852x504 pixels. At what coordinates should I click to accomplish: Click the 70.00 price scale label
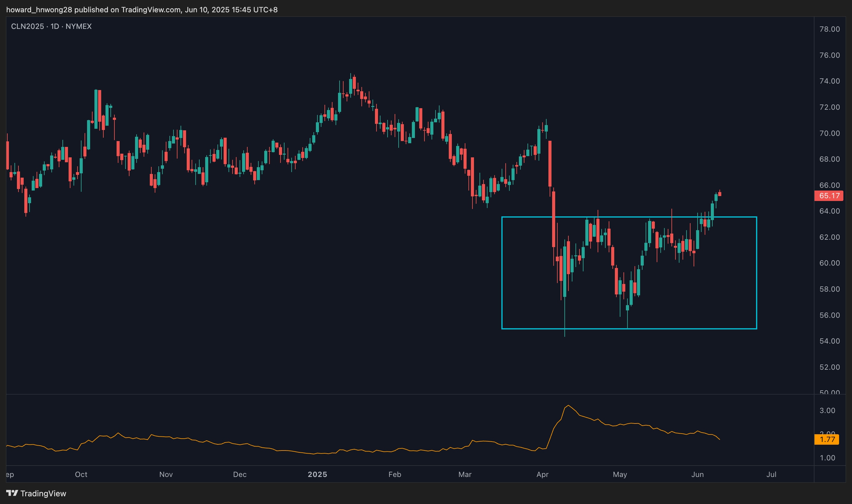(829, 133)
